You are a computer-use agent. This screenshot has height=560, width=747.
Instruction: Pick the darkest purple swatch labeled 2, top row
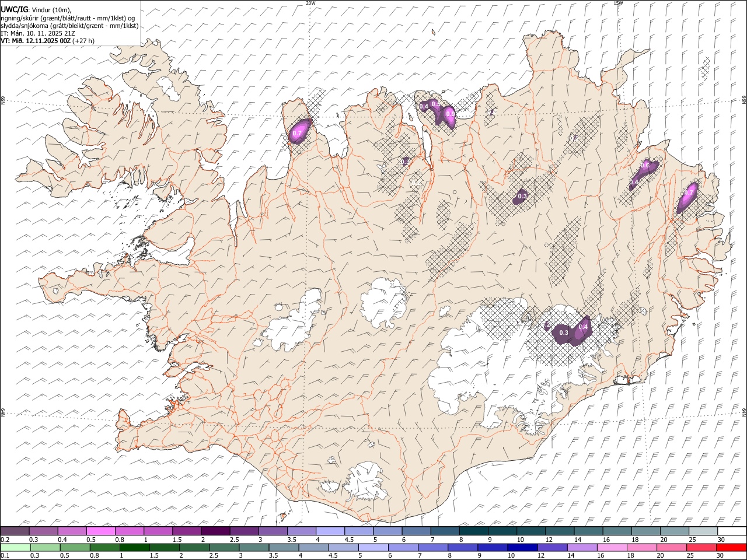pyautogui.click(x=215, y=531)
